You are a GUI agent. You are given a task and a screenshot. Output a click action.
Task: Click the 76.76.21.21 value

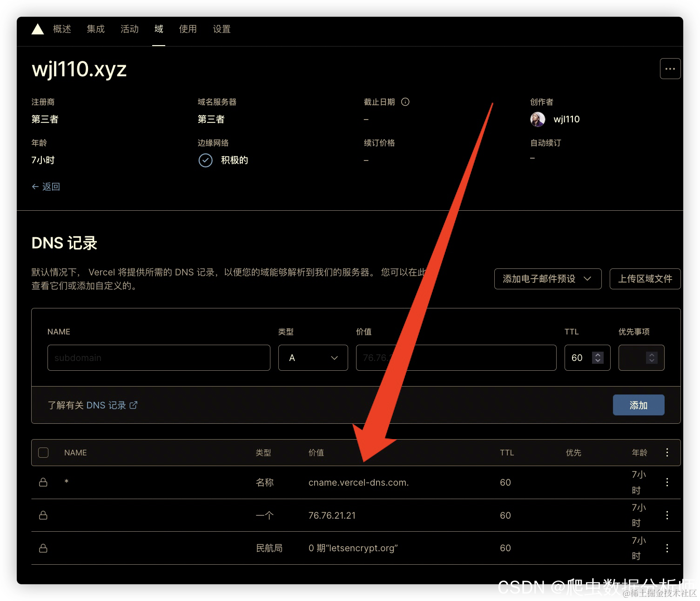click(332, 515)
